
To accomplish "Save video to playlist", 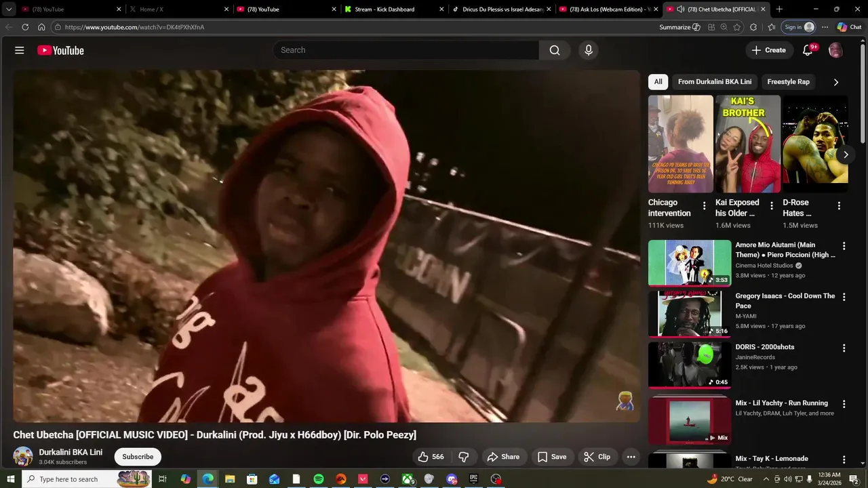I will (552, 457).
